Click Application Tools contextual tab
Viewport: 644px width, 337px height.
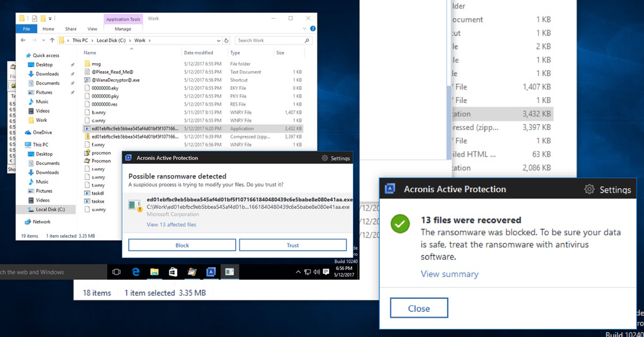tap(123, 19)
